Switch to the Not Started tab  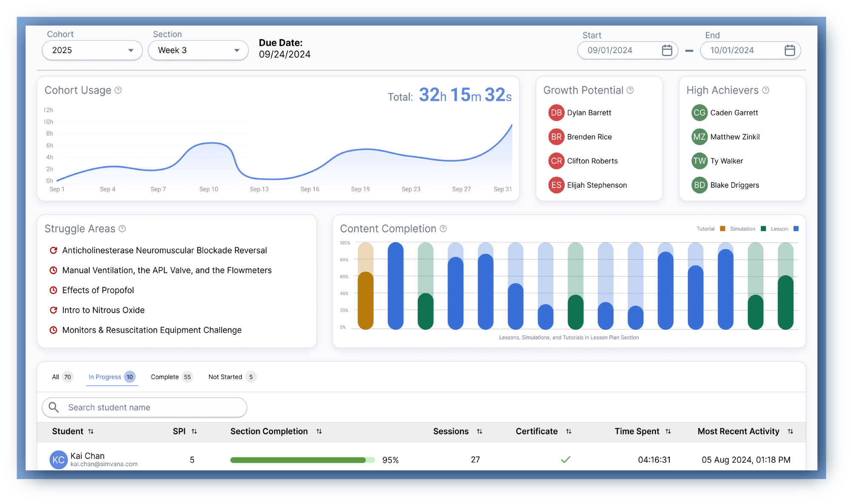(232, 377)
